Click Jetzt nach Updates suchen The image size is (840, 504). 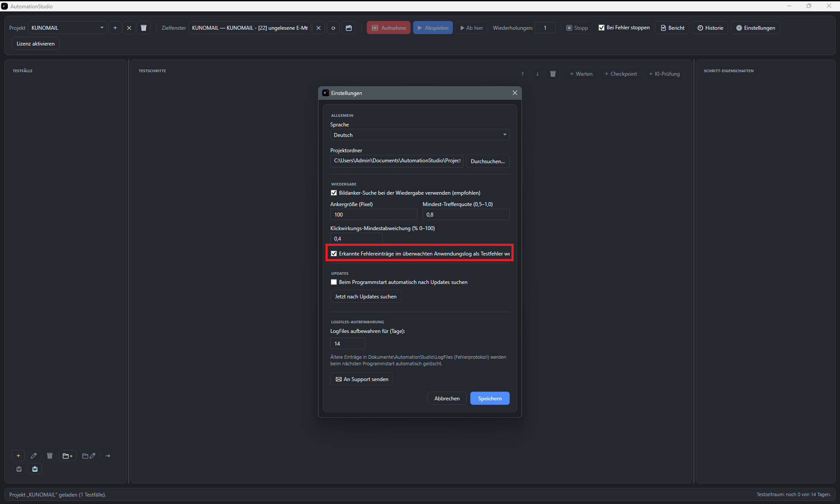click(365, 296)
